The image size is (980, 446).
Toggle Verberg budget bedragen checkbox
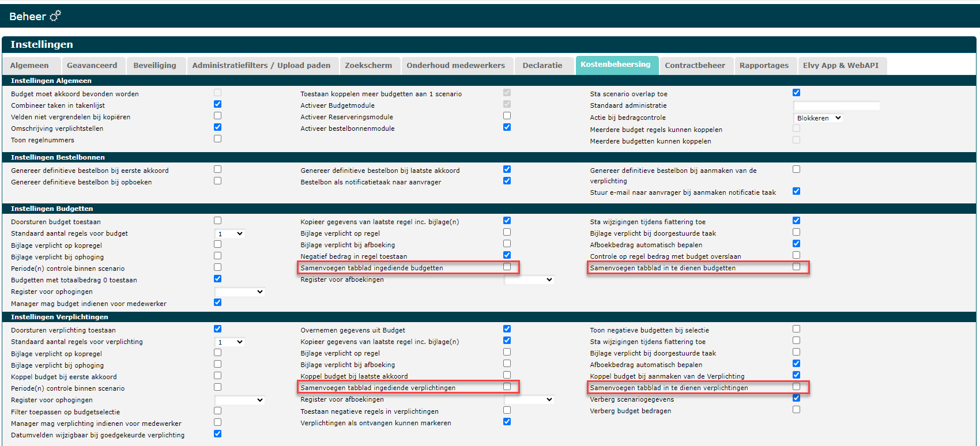(796, 410)
